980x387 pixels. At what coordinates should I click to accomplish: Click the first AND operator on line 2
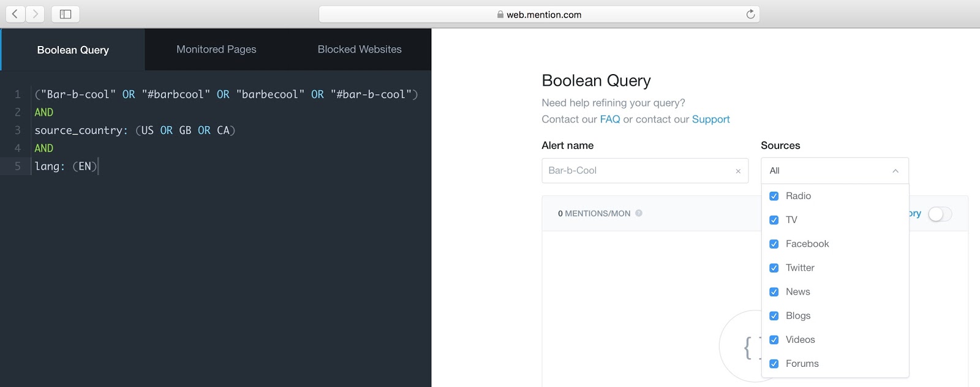coord(44,112)
